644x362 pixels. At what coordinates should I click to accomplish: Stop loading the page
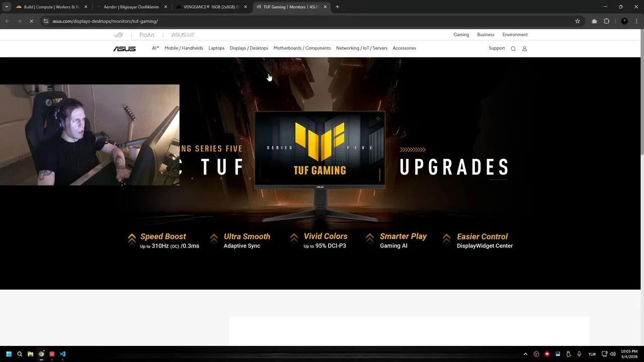tap(31, 21)
